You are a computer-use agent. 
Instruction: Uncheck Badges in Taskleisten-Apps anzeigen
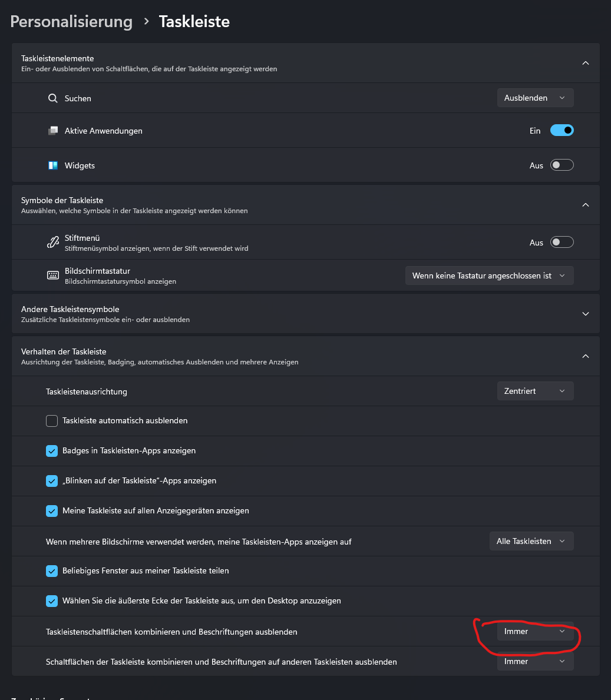tap(52, 451)
